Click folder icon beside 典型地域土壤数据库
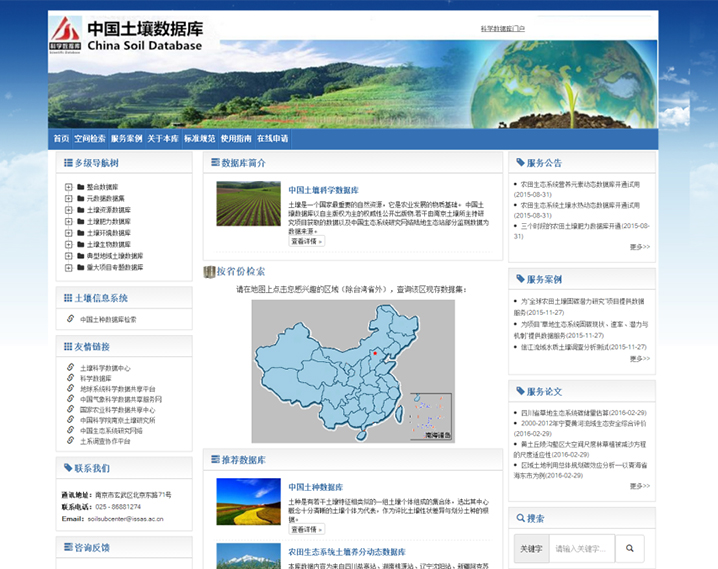 [x=81, y=255]
